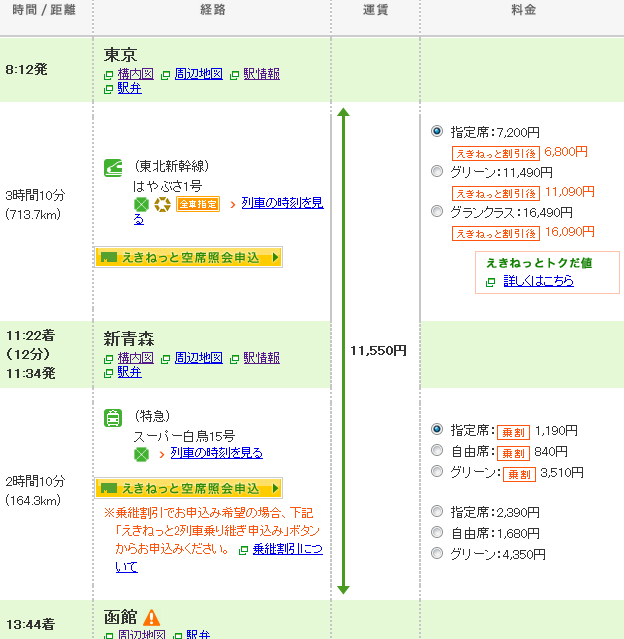The height and width of the screenshot is (639, 624).
Task: Select 指定席 2,390円 radio option
Action: 437,511
